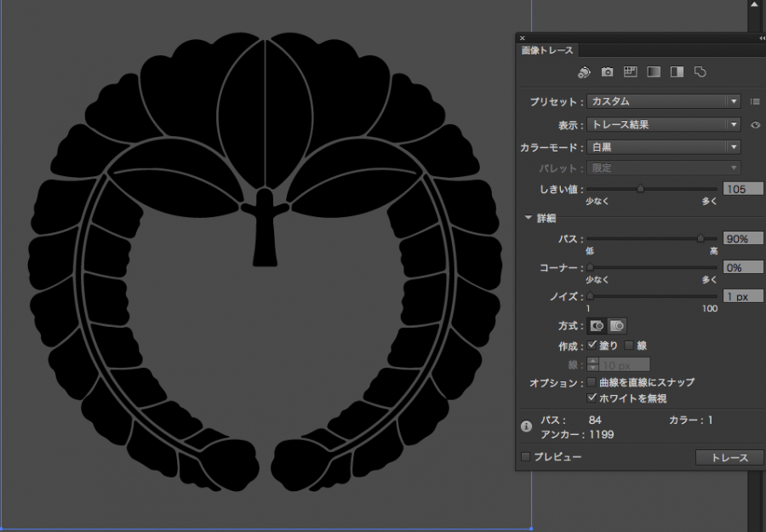Image resolution: width=766 pixels, height=532 pixels.
Task: Apply the Low Color preset icon
Action: point(630,72)
